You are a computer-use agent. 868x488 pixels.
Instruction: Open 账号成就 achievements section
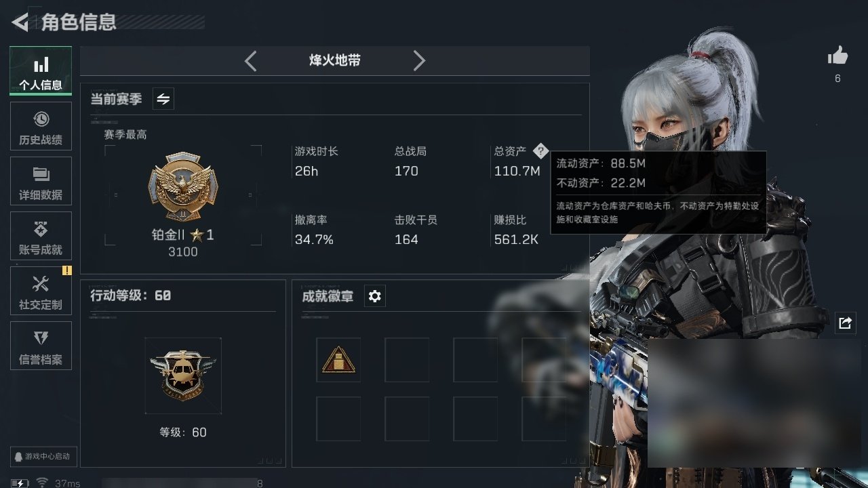(x=41, y=237)
